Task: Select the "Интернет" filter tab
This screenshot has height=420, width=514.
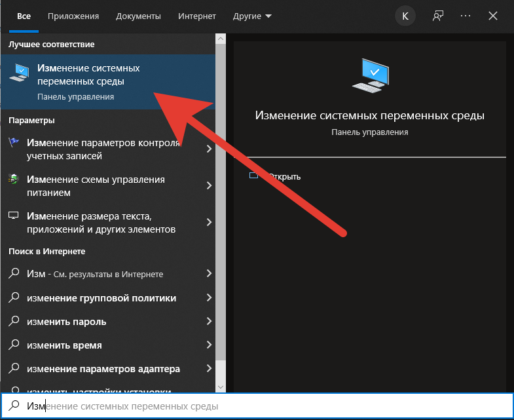Action: (196, 16)
